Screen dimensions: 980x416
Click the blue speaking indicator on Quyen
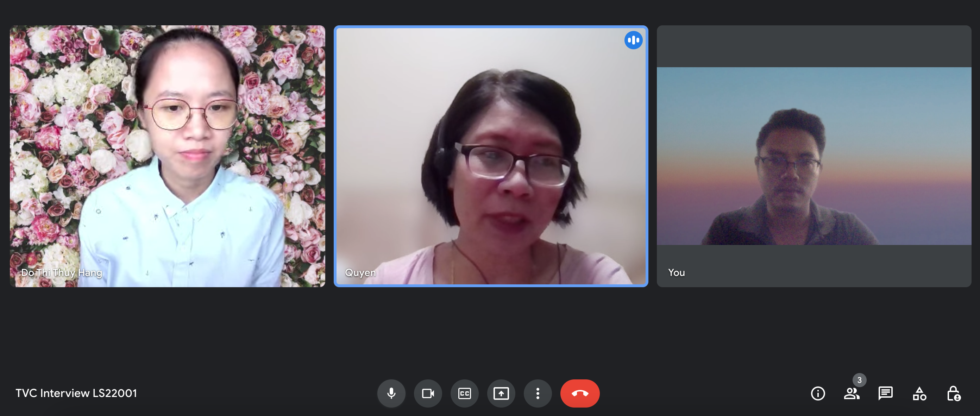pos(633,40)
